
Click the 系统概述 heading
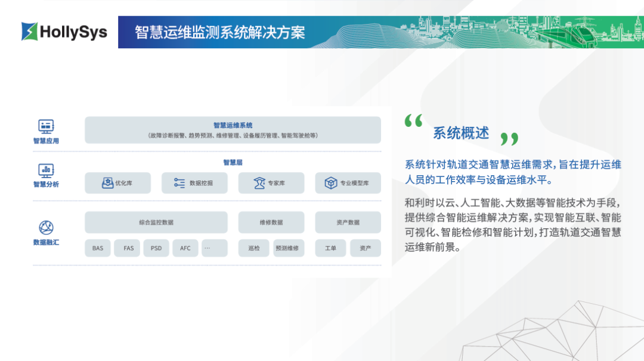(460, 133)
